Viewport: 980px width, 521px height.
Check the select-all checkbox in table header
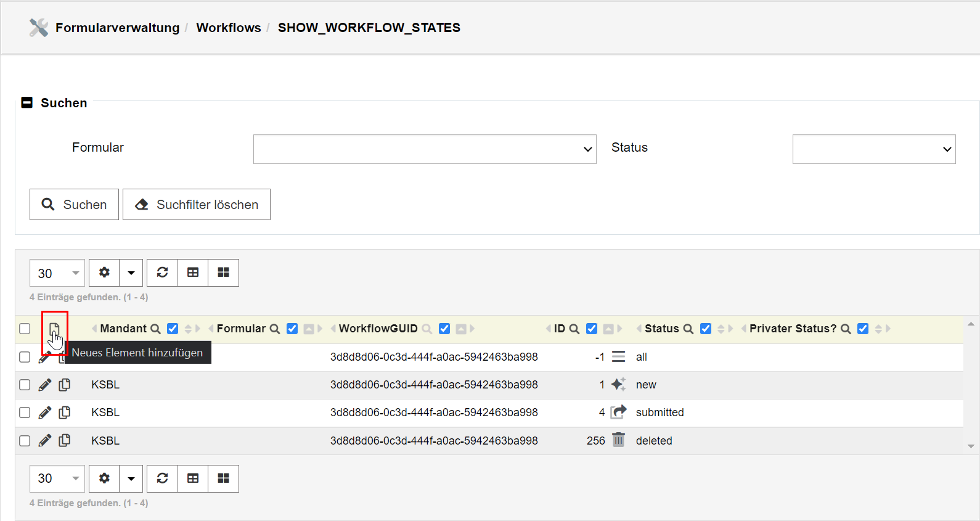25,329
